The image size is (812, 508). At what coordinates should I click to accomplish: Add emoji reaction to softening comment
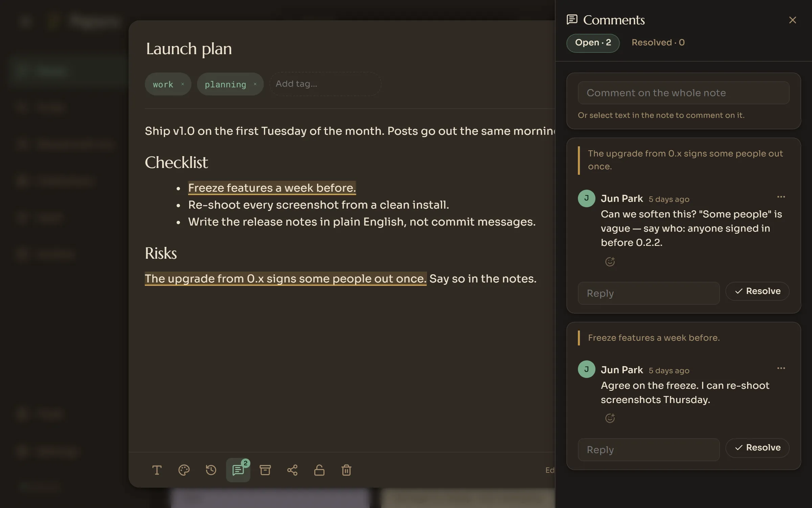point(610,261)
